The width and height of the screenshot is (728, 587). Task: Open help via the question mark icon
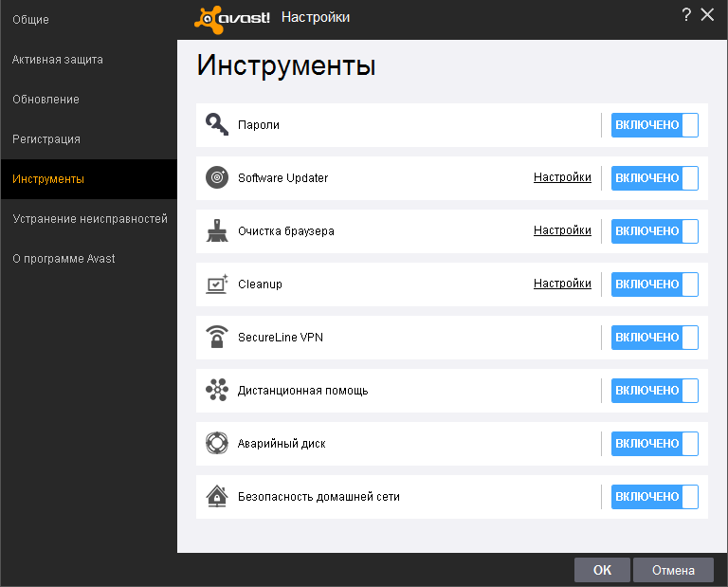[x=686, y=14]
